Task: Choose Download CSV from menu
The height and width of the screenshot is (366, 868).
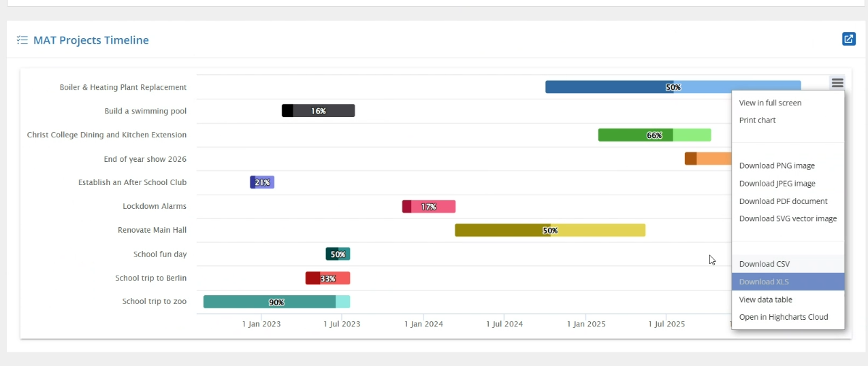Action: pyautogui.click(x=764, y=264)
